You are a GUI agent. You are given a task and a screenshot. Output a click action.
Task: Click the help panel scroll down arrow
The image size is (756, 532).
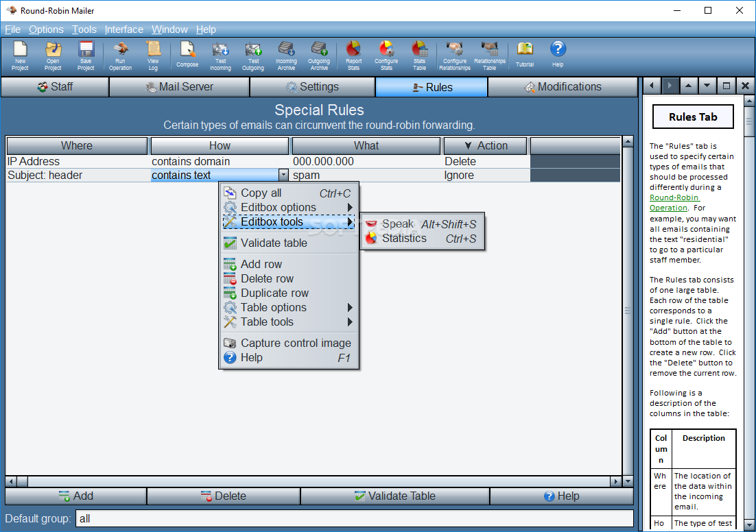(748, 524)
